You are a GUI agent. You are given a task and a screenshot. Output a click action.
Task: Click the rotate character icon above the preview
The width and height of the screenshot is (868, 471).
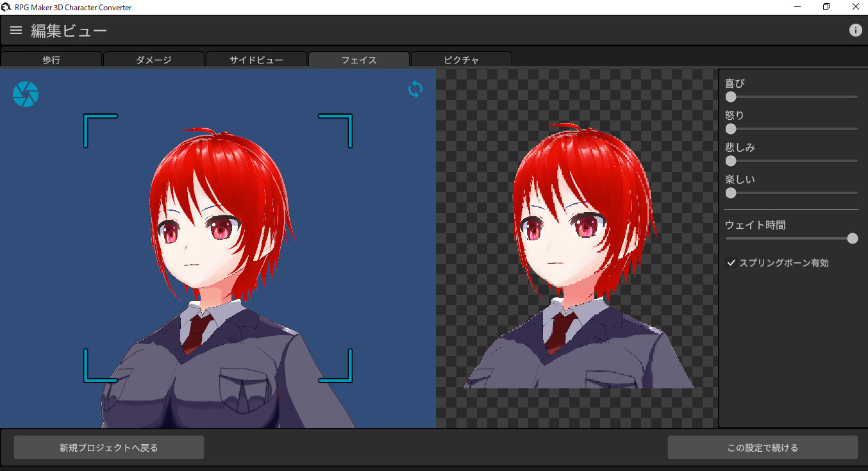pos(415,90)
